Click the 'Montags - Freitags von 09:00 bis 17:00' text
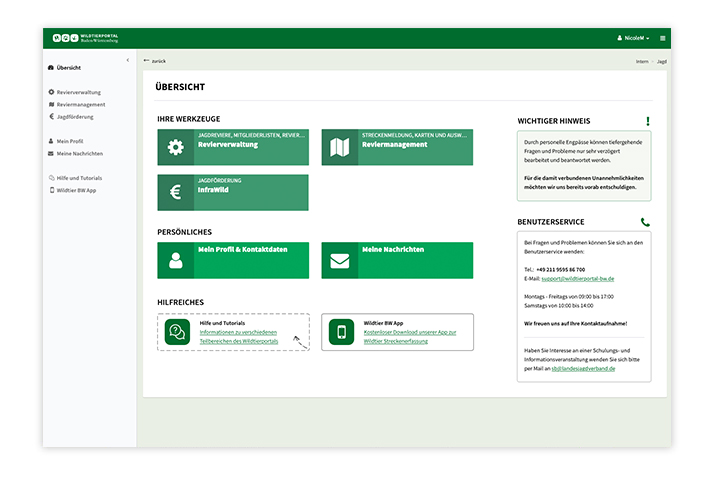The width and height of the screenshot is (720, 480). pos(569,297)
